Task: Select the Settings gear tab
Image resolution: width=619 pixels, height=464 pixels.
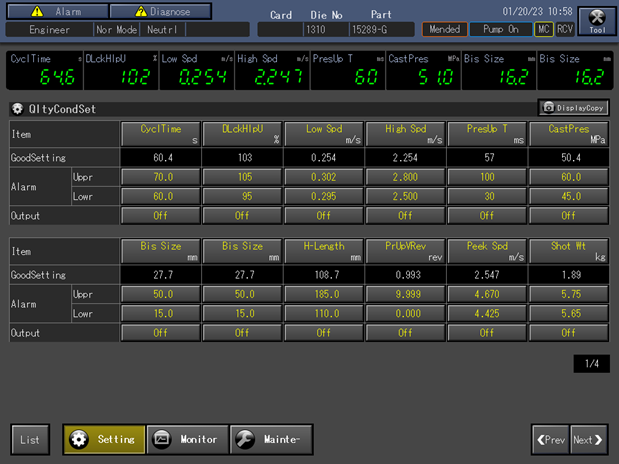Action: [x=104, y=439]
